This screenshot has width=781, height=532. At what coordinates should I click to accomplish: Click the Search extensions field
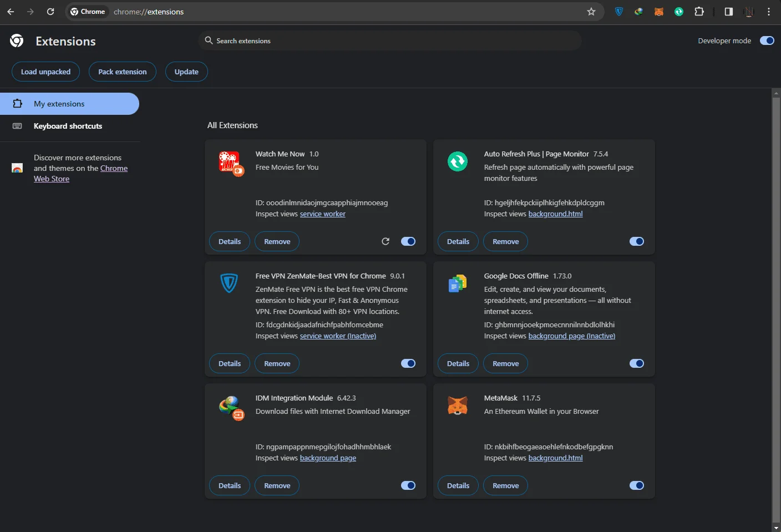pos(390,40)
